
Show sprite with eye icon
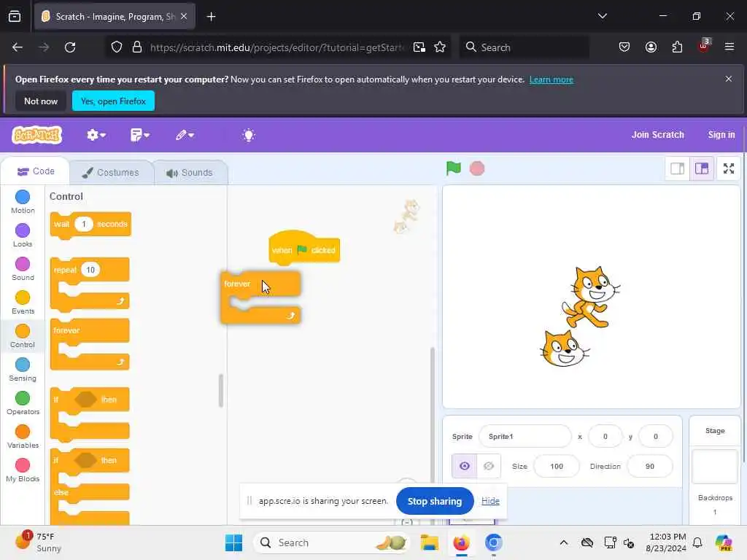[x=465, y=466]
